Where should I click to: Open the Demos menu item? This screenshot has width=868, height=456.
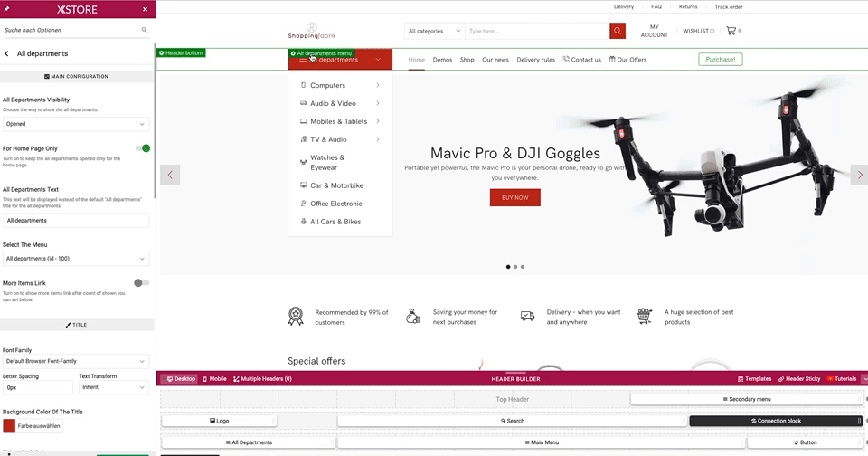(x=442, y=60)
